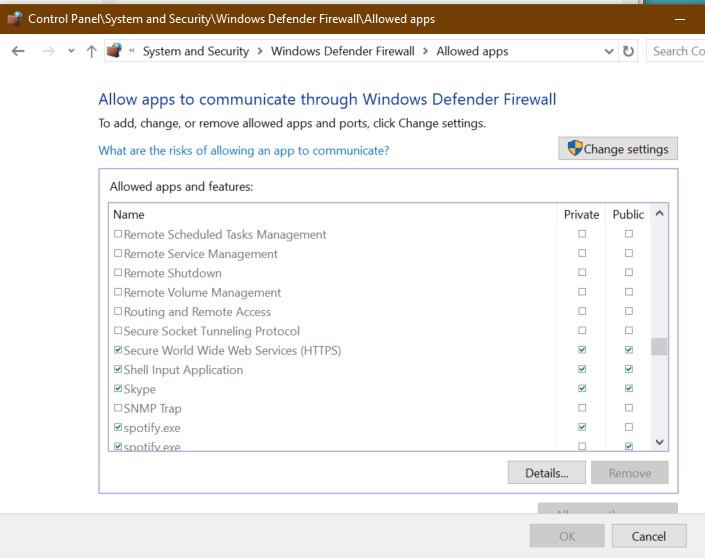Click the OK button
Viewport: 705px width, 558px height.
coord(567,536)
